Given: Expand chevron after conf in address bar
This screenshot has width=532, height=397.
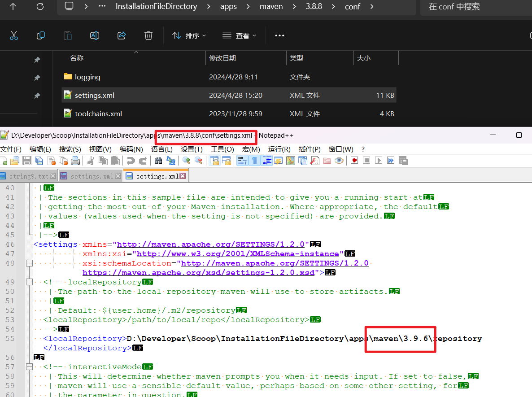Looking at the screenshot, I should (372, 6).
